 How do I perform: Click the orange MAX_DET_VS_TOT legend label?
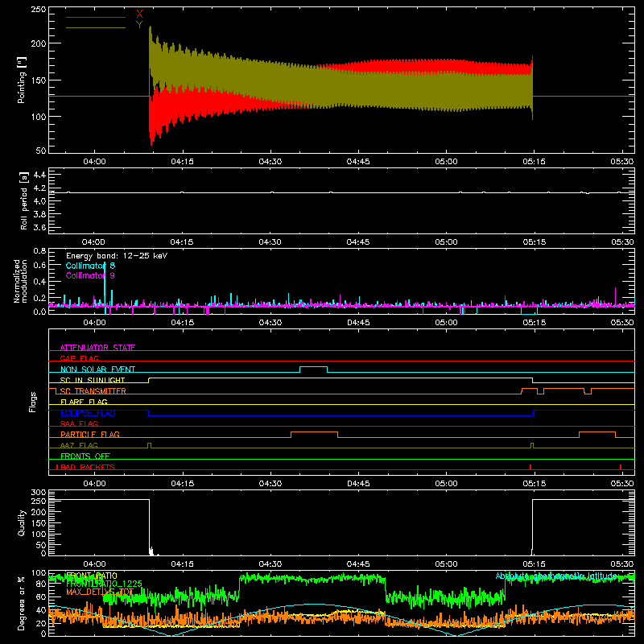pyautogui.click(x=100, y=592)
